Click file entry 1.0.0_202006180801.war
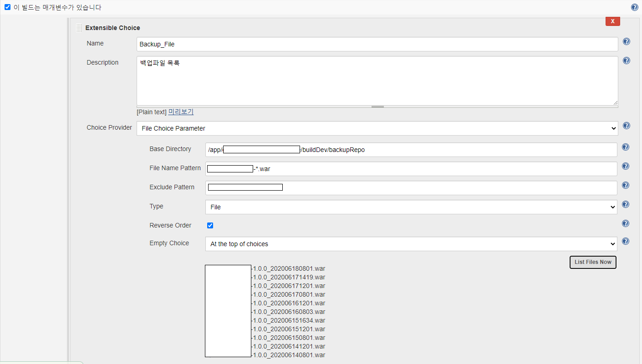The image size is (642, 364). 288,268
